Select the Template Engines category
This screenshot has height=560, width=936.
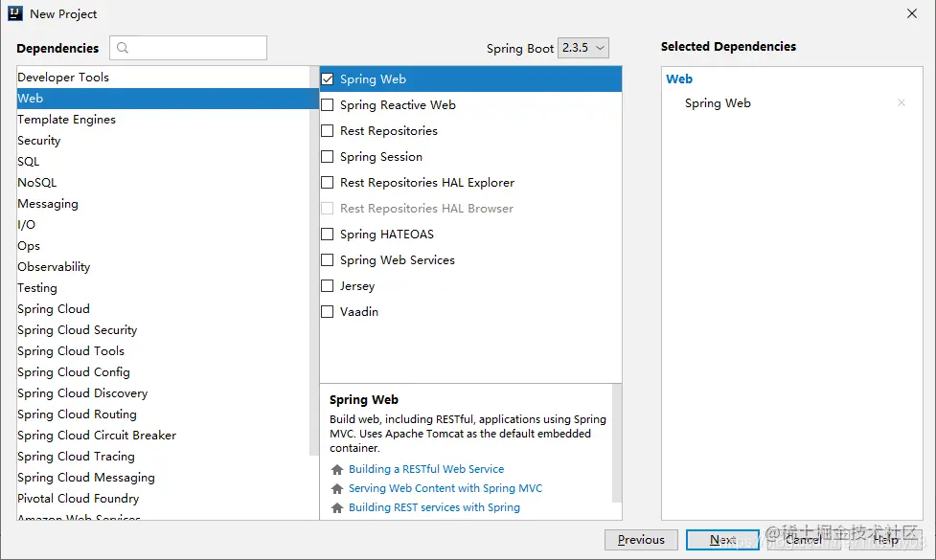(x=66, y=120)
